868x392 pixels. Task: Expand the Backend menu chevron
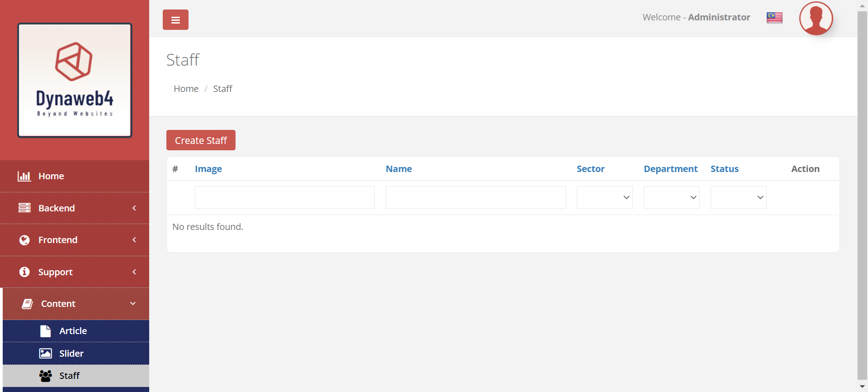click(134, 208)
